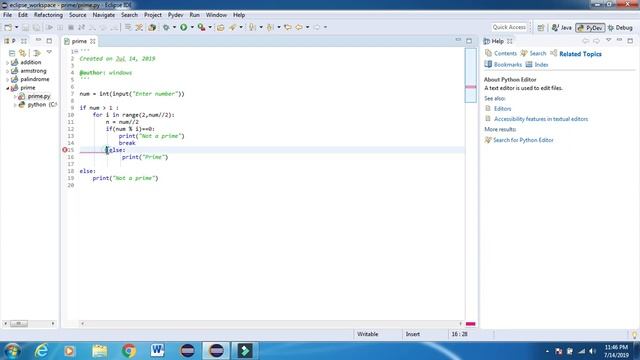The width and height of the screenshot is (640, 360).
Task: Toggle Link with Editor in package explorer
Action: pyautogui.click(x=22, y=53)
